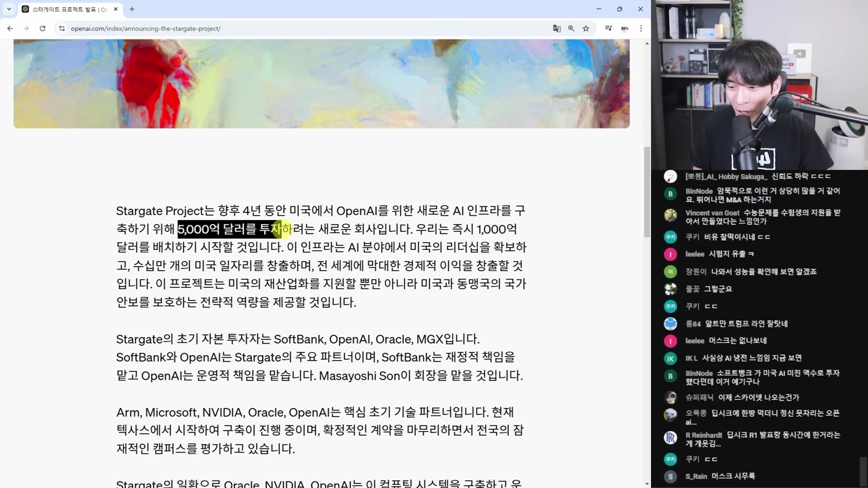Open a new browser tab
This screenshot has height=488, width=868.
point(132,9)
